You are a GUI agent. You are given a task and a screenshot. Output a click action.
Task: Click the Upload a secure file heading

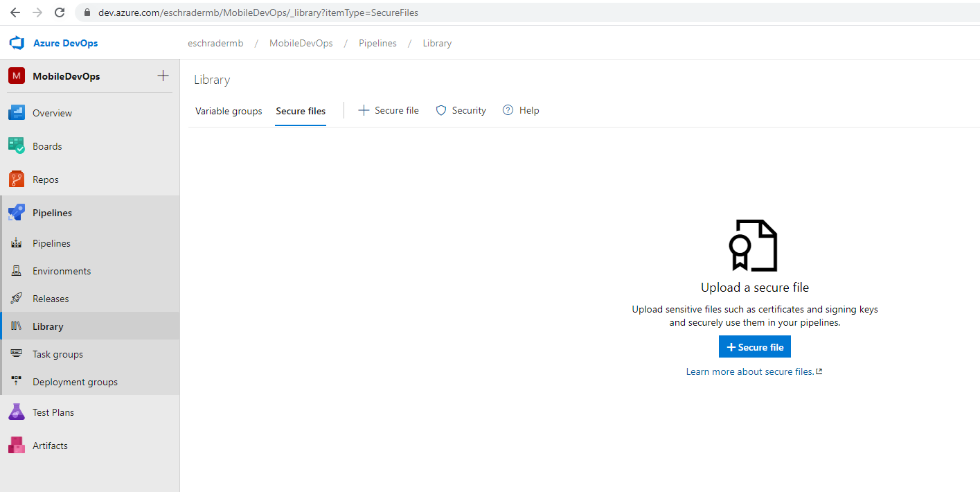(x=755, y=287)
